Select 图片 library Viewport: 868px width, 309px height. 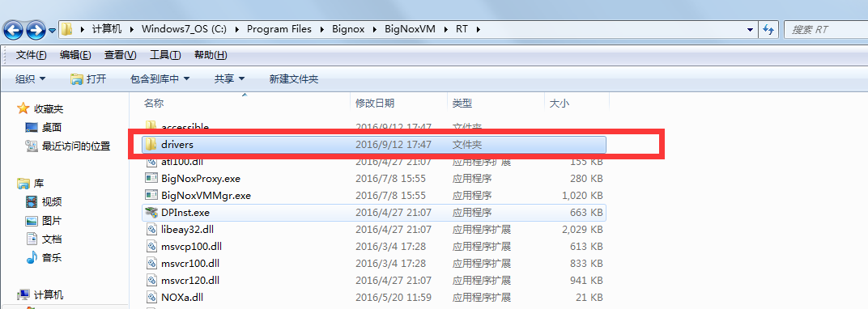pos(52,221)
